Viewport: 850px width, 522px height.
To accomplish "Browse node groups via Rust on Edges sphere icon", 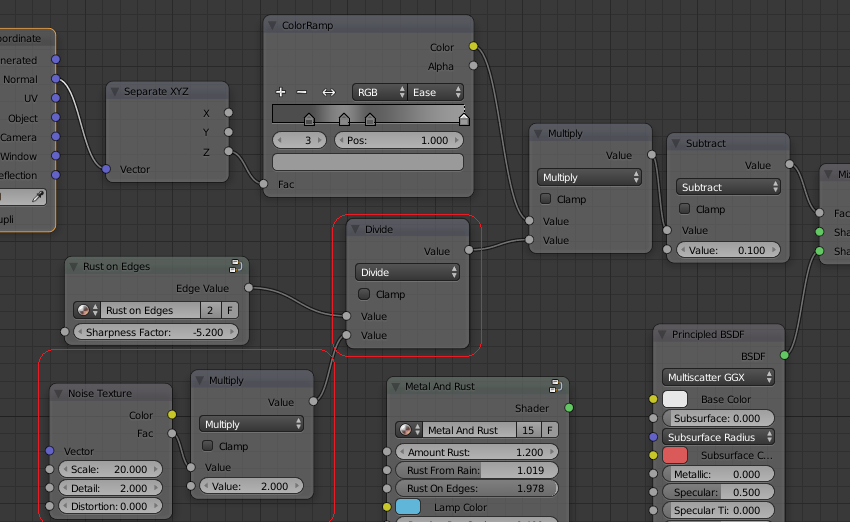I will click(87, 310).
